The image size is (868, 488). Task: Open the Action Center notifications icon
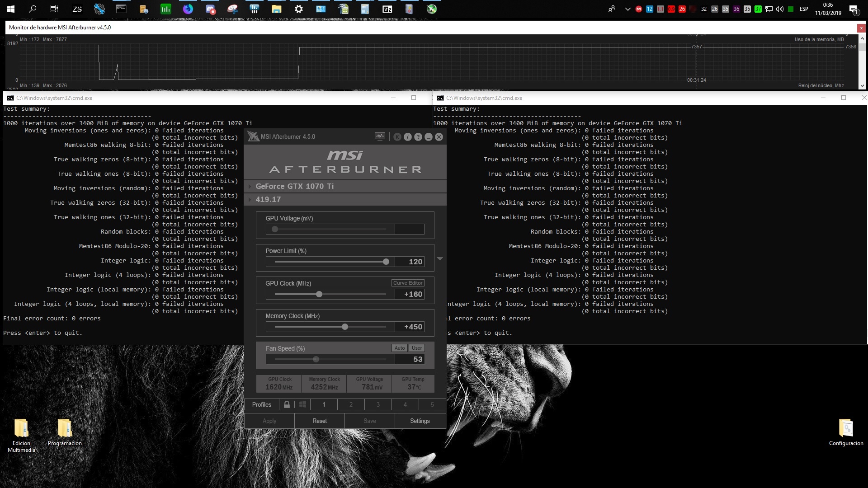(x=854, y=9)
